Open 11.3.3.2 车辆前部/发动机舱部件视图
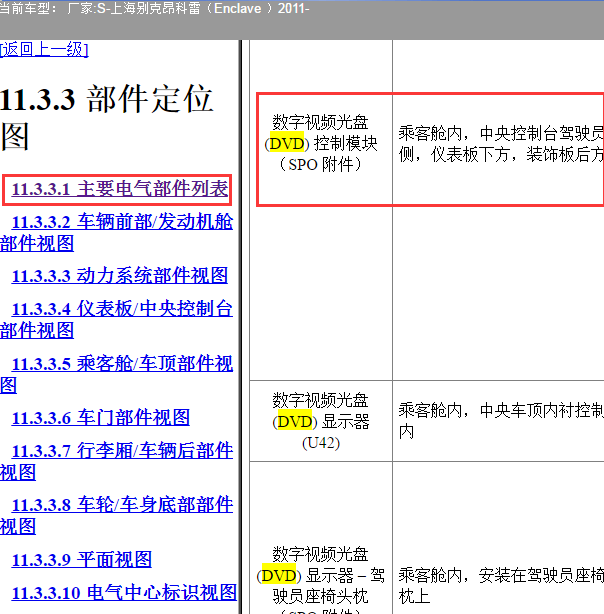Screen dimensions: 604x614 tap(116, 233)
